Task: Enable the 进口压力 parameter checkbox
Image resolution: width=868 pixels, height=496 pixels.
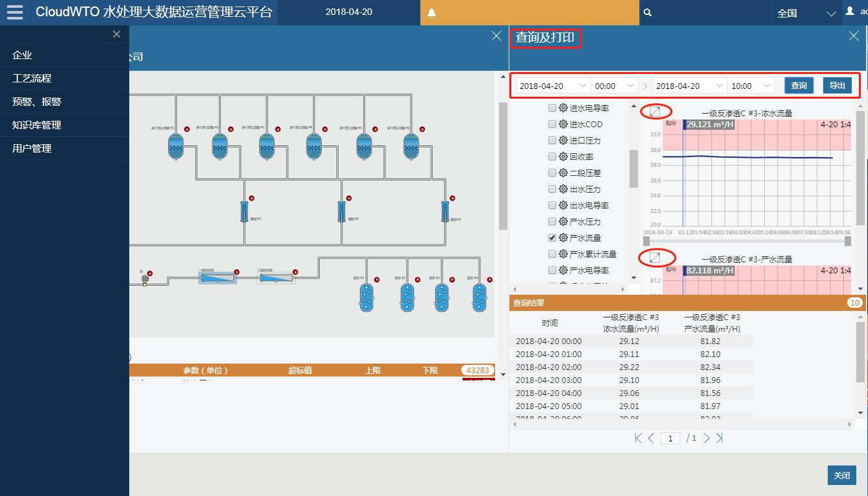Action: tap(552, 140)
